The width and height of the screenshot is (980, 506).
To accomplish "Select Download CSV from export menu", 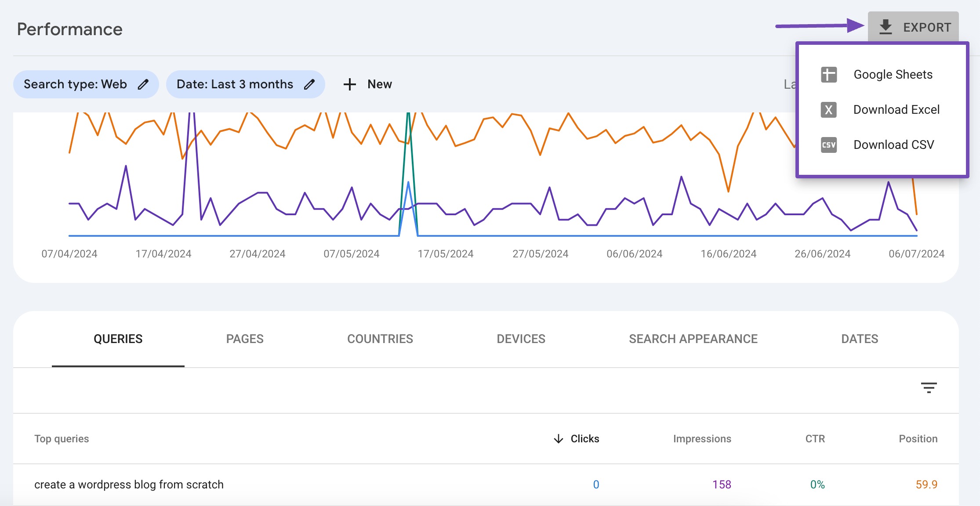I will tap(882, 145).
